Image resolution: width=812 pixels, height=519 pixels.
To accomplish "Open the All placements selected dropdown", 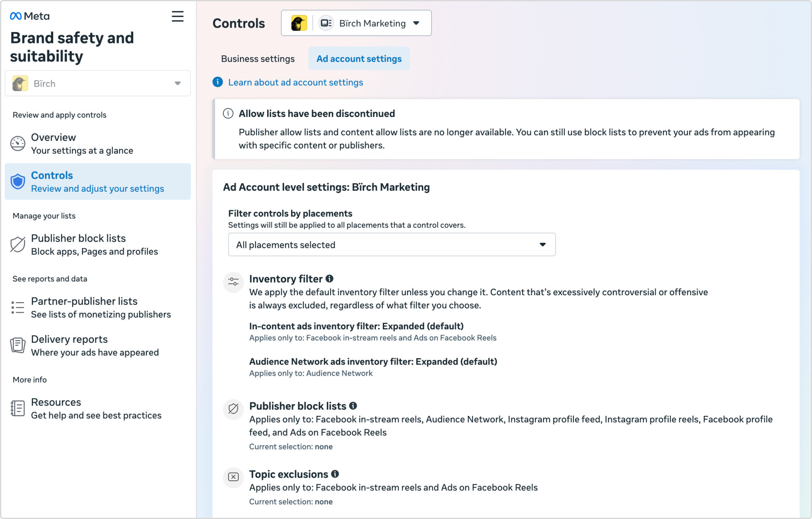I will pyautogui.click(x=391, y=244).
